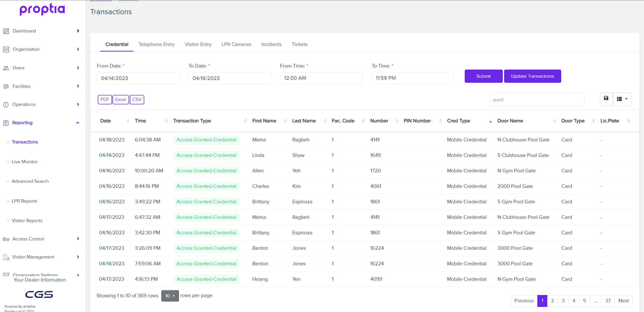Viewport: 644px width, 312px height.
Task: Click the save icon beside search box
Action: click(x=606, y=98)
